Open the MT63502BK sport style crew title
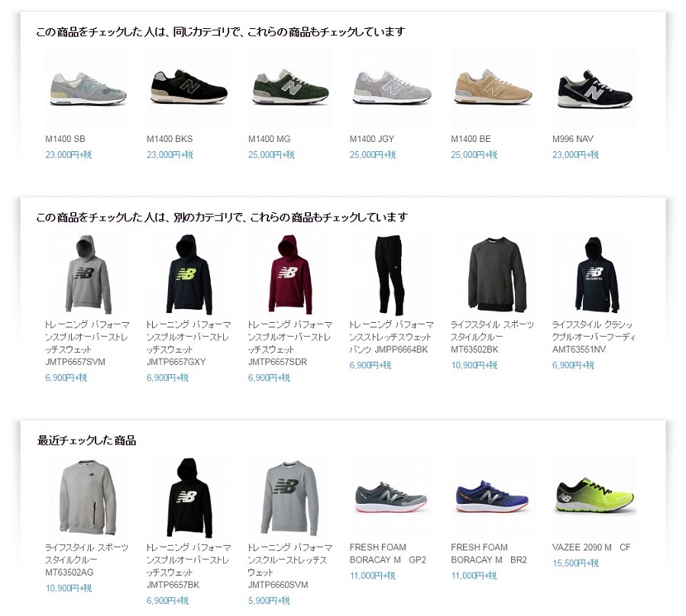Viewport: 686px width, 616px height. point(492,337)
